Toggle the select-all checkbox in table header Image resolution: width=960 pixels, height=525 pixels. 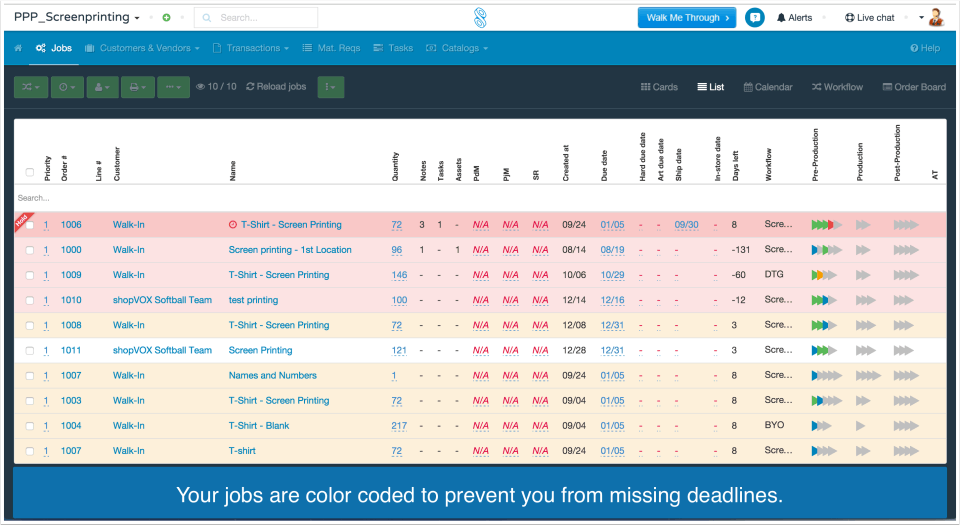click(x=30, y=172)
